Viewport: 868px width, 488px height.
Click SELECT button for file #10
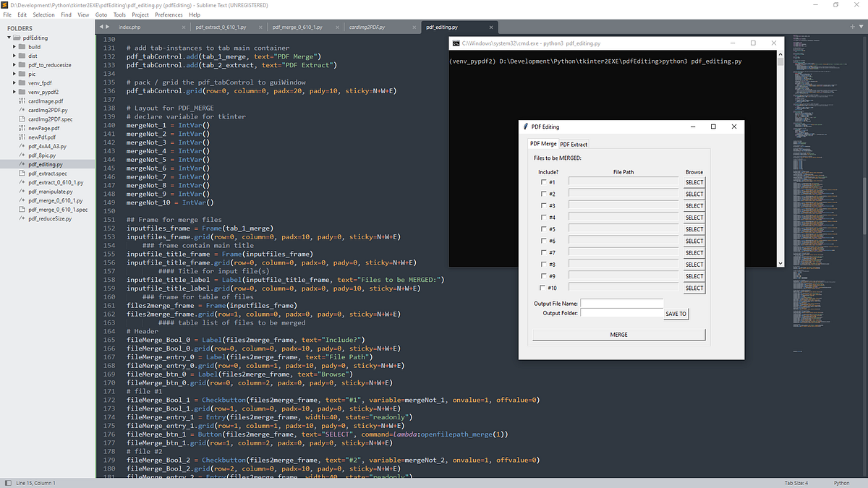point(694,288)
